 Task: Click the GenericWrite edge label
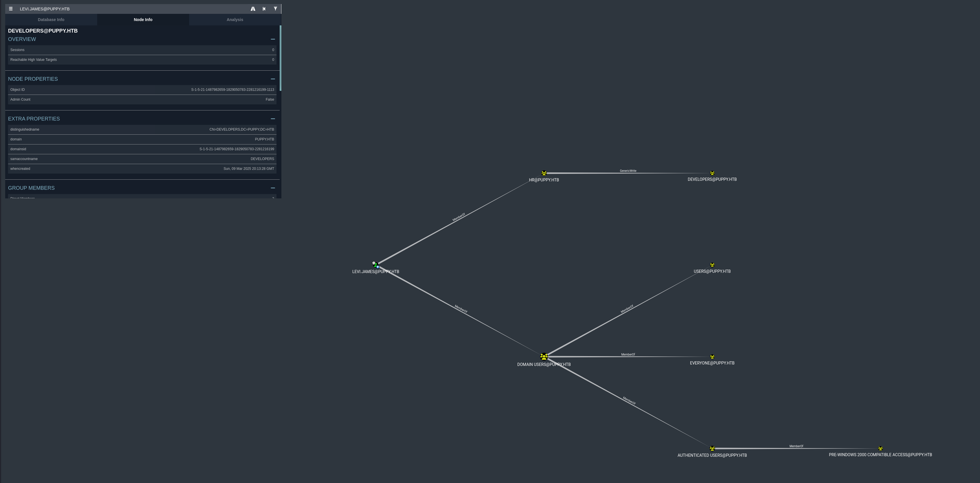627,170
